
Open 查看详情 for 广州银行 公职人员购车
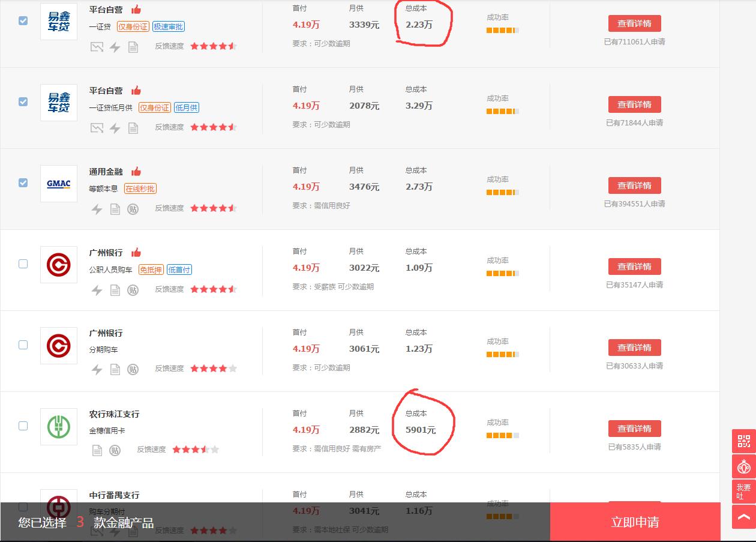coord(634,266)
